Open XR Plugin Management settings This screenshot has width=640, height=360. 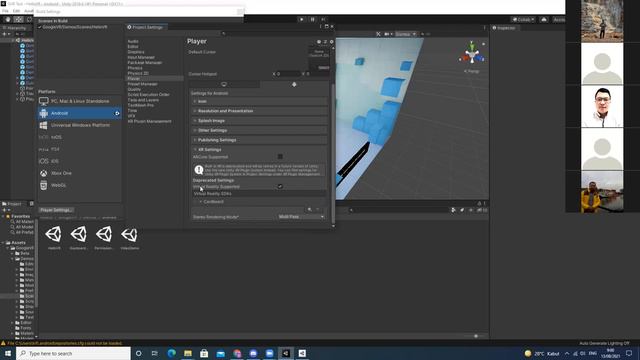[x=149, y=121]
